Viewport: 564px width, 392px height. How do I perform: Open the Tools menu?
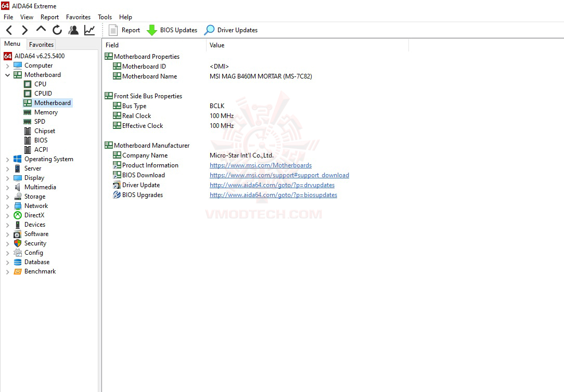coord(105,17)
